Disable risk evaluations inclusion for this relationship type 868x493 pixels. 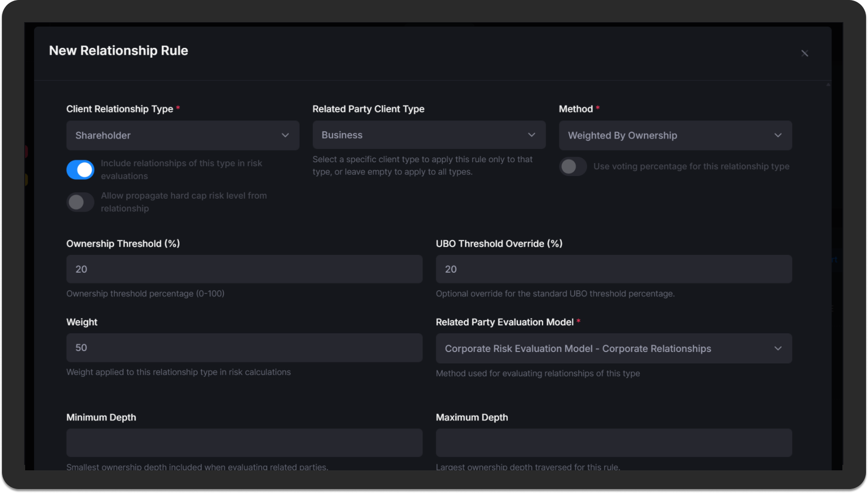point(80,169)
